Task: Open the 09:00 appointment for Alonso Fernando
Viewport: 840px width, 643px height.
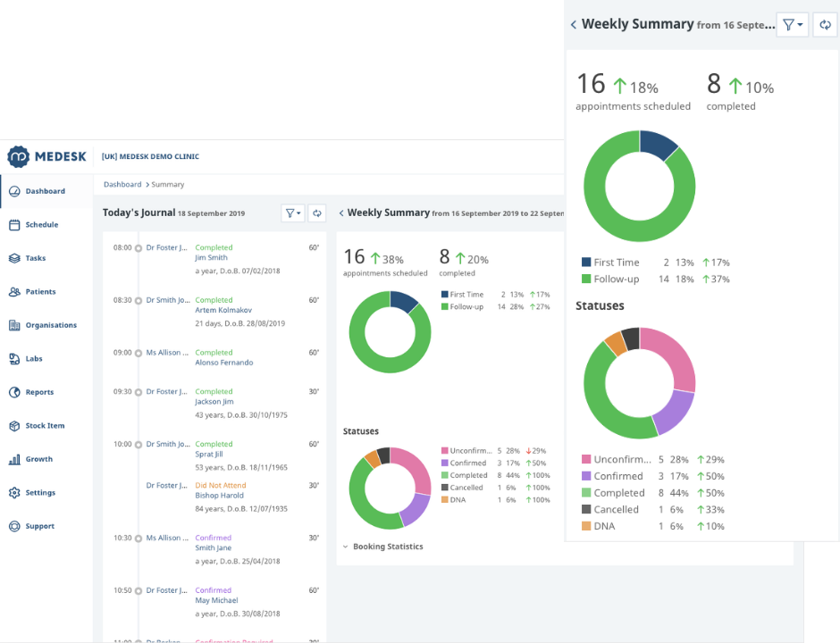Action: (223, 363)
